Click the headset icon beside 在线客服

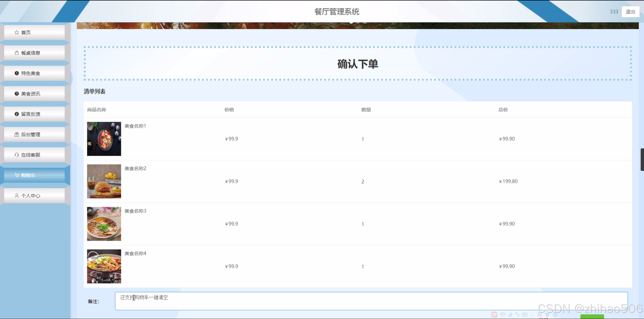(17, 155)
